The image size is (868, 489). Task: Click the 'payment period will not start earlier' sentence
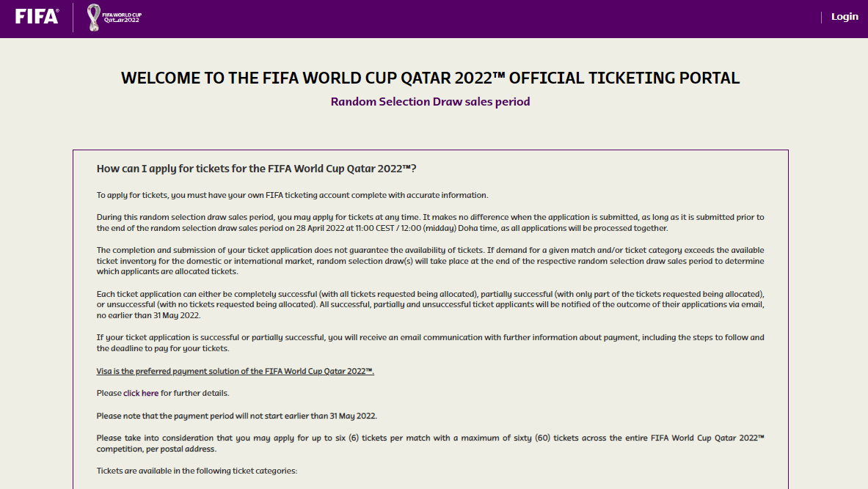[x=237, y=416]
